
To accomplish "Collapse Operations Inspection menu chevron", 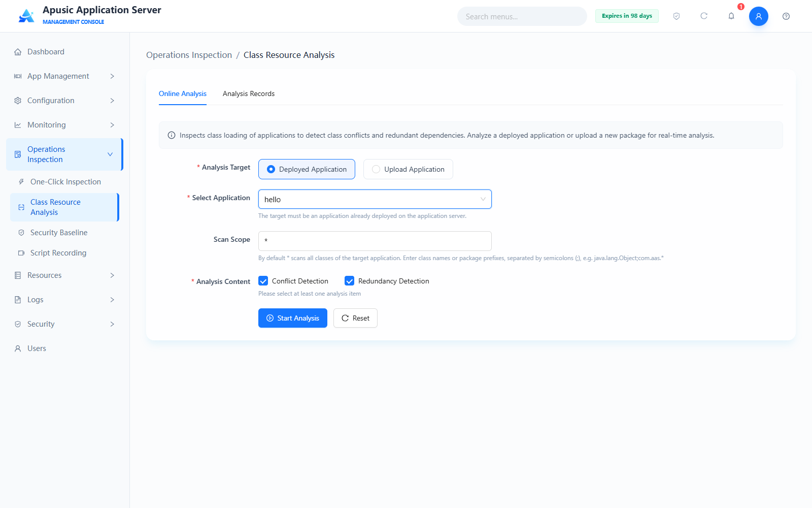I will 110,154.
